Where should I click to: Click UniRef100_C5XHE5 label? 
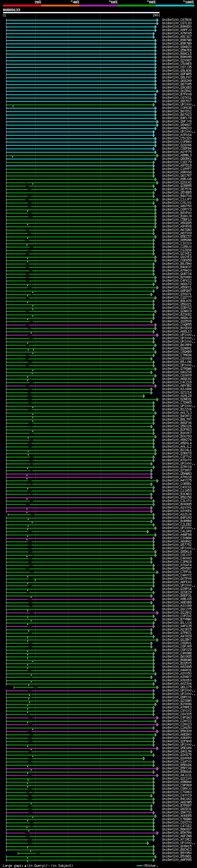[x=176, y=64]
